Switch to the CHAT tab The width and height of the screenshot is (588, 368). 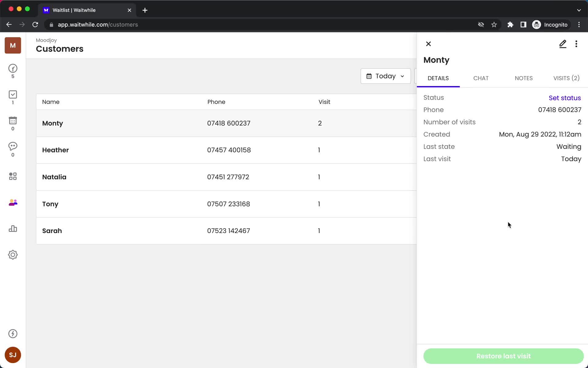click(x=481, y=78)
